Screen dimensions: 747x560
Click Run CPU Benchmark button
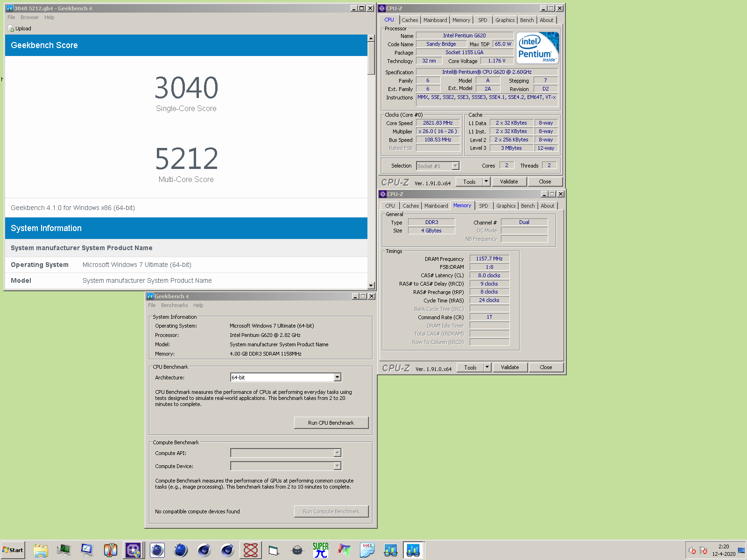click(x=331, y=423)
